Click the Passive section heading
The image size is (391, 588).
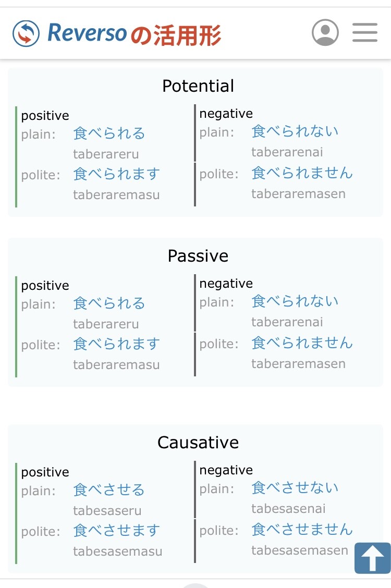click(x=198, y=256)
